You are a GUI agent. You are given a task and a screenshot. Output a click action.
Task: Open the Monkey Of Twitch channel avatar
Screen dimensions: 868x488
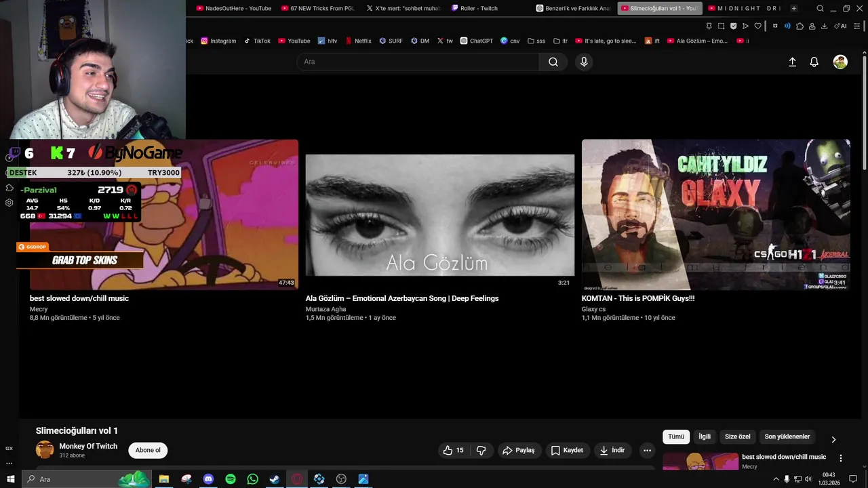tap(45, 450)
